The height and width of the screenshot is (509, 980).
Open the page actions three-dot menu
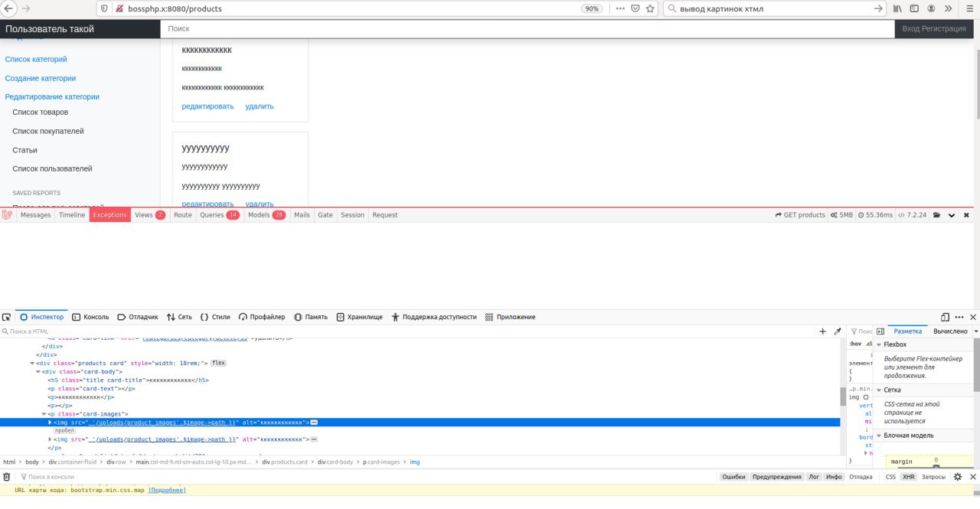click(x=619, y=8)
